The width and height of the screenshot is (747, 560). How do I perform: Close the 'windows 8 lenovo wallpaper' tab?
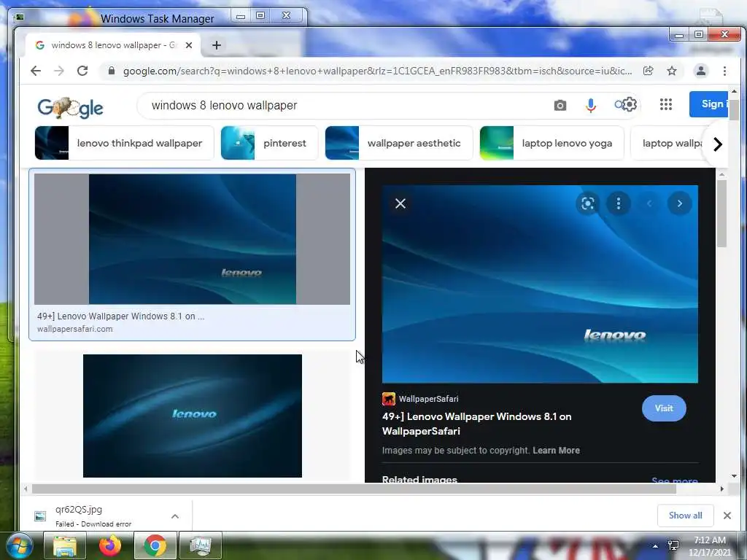pyautogui.click(x=189, y=45)
